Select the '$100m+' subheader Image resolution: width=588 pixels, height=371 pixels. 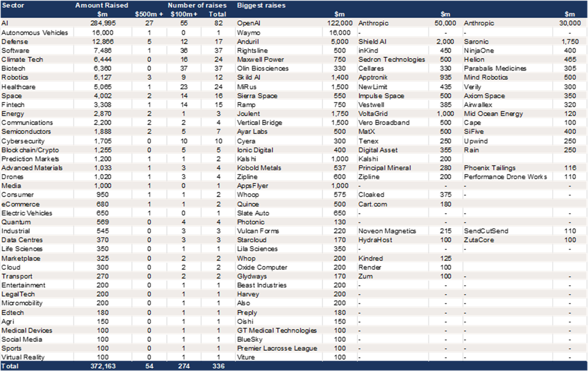(x=184, y=14)
